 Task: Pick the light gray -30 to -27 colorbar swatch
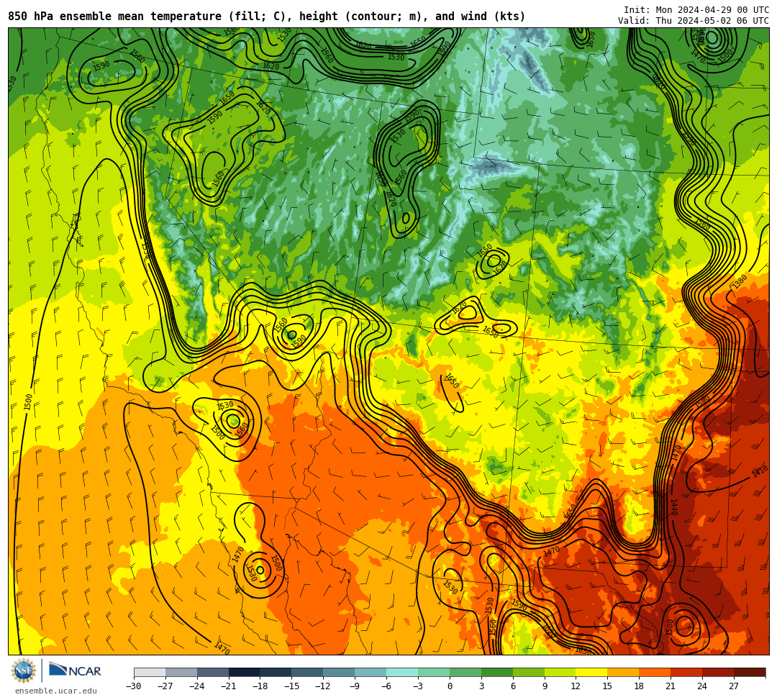coord(150,672)
